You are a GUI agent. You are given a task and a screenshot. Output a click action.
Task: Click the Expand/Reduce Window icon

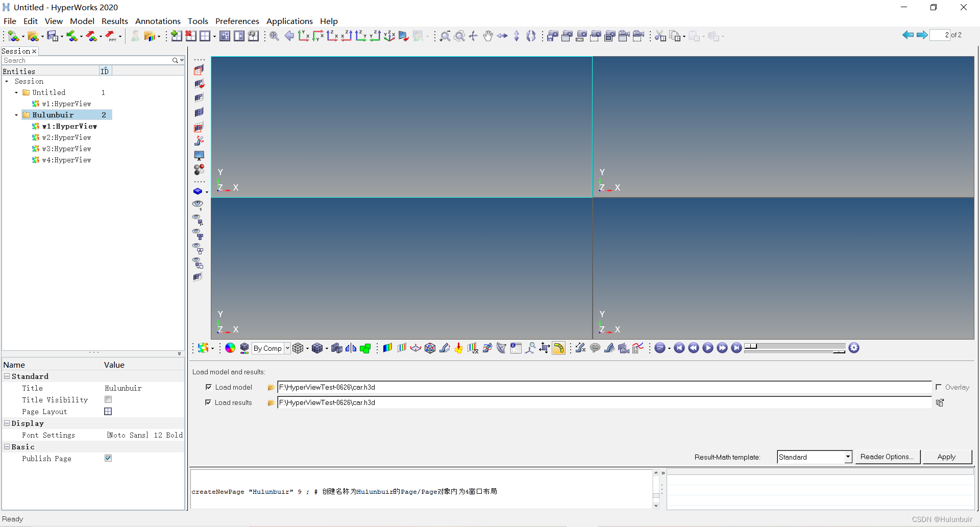225,36
